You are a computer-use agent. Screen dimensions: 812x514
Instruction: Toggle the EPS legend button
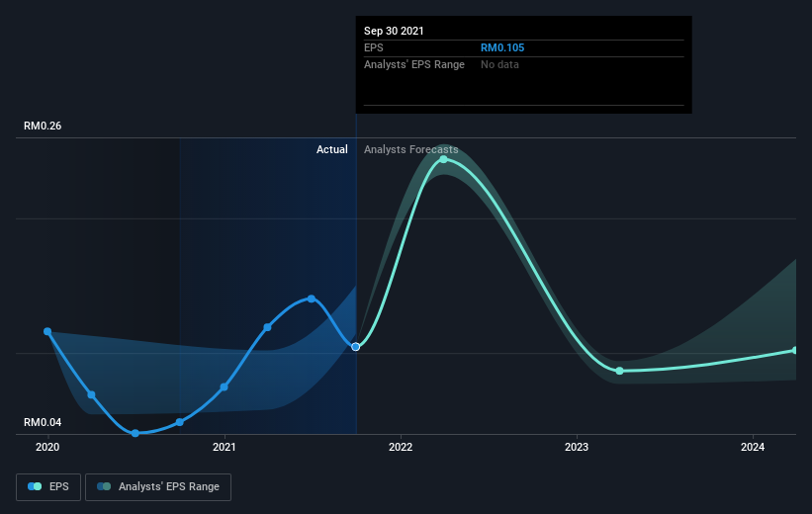(48, 487)
